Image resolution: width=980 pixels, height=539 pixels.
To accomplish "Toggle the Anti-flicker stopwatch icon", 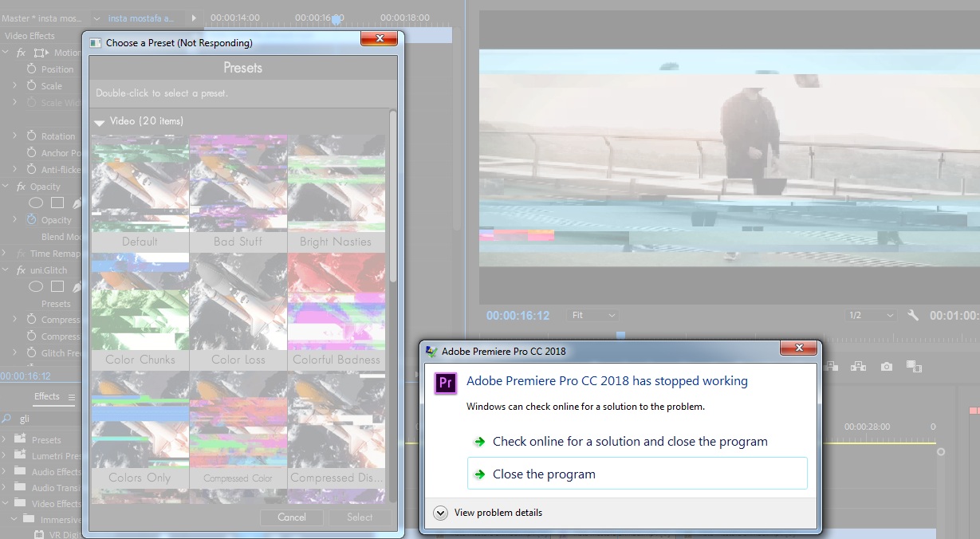I will click(32, 170).
